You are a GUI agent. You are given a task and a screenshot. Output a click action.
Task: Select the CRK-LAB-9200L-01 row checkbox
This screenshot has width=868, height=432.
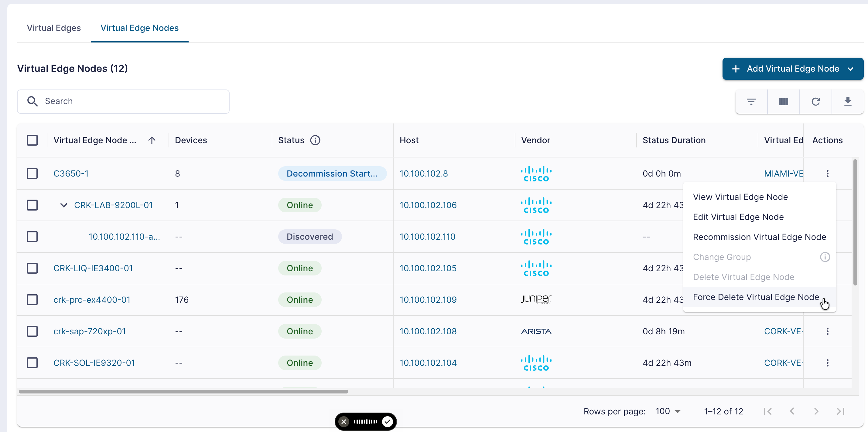(32, 205)
